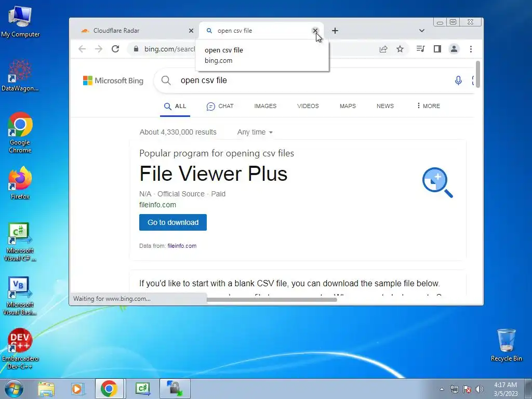Click network status tray icon
This screenshot has width=532, height=399.
click(x=454, y=389)
